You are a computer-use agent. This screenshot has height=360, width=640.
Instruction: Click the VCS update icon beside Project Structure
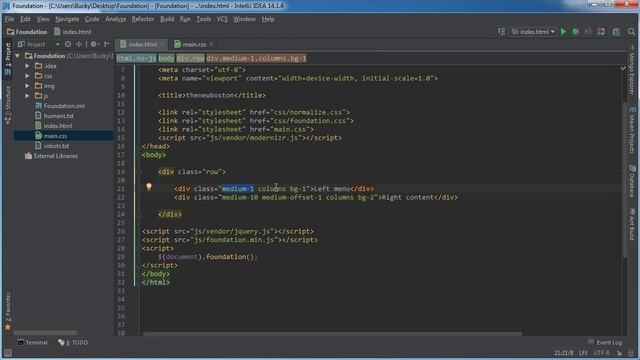601,31
